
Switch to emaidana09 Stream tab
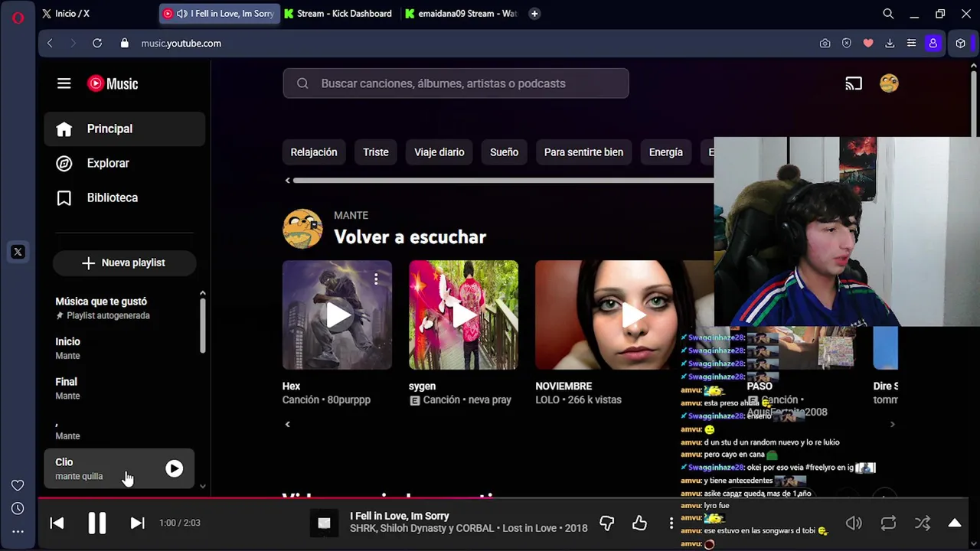[x=462, y=14]
